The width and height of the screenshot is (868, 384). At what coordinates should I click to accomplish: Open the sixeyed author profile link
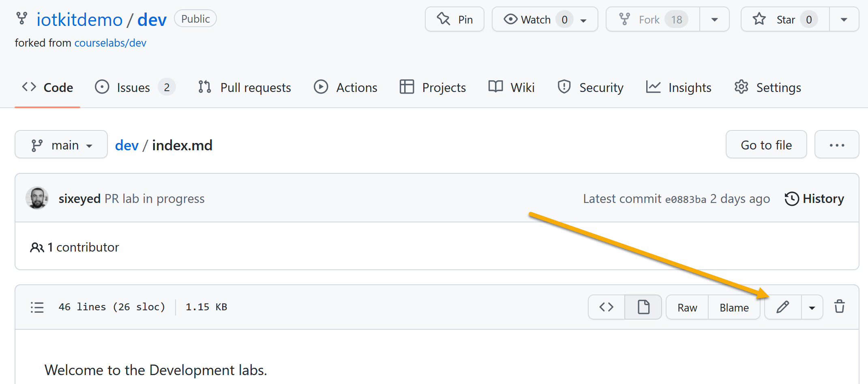point(79,198)
